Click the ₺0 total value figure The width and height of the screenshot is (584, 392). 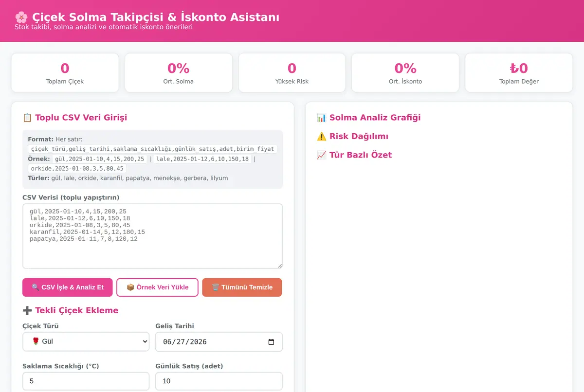click(519, 68)
